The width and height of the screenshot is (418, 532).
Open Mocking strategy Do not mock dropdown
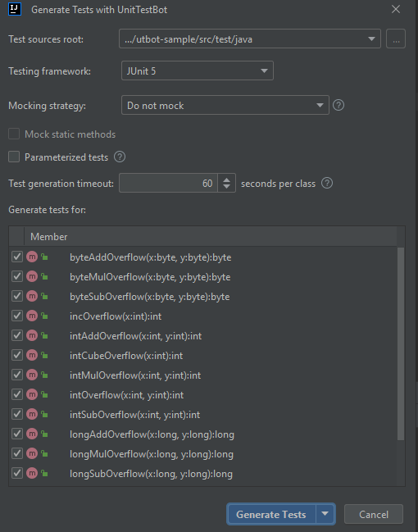pos(225,105)
